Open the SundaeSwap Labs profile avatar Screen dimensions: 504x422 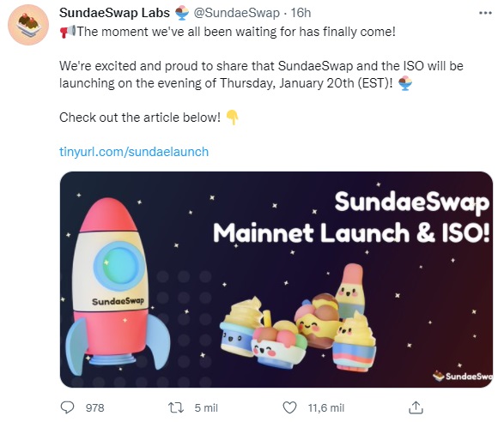(28, 25)
